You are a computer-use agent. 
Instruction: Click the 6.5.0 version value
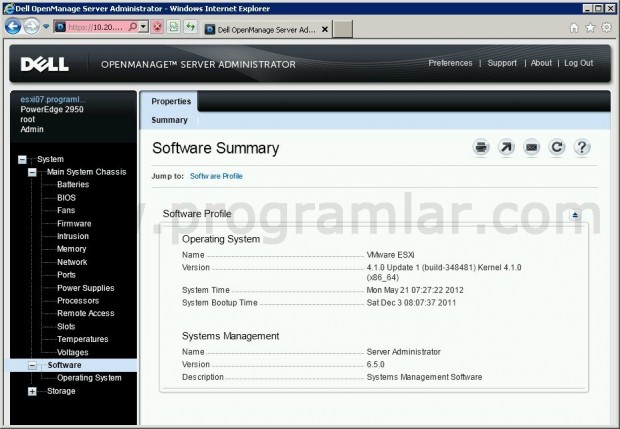[375, 364]
